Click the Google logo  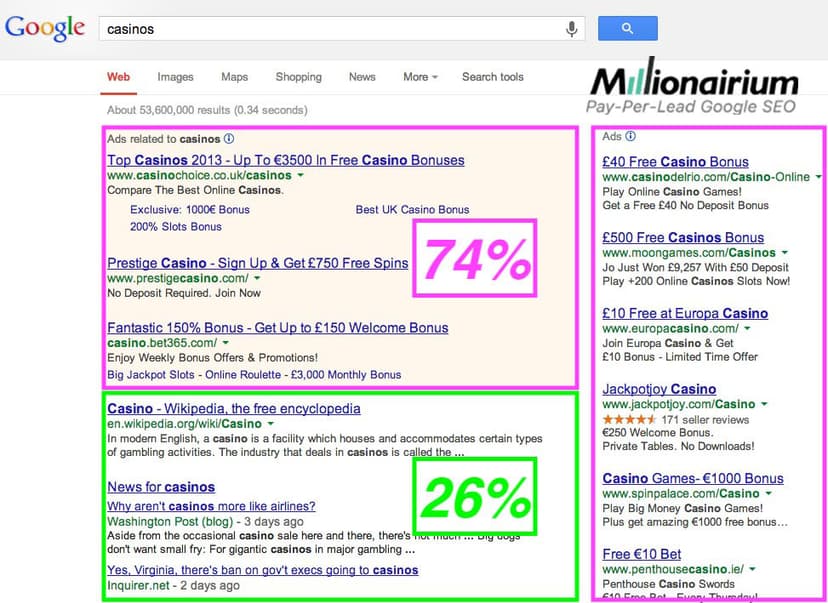click(x=45, y=28)
